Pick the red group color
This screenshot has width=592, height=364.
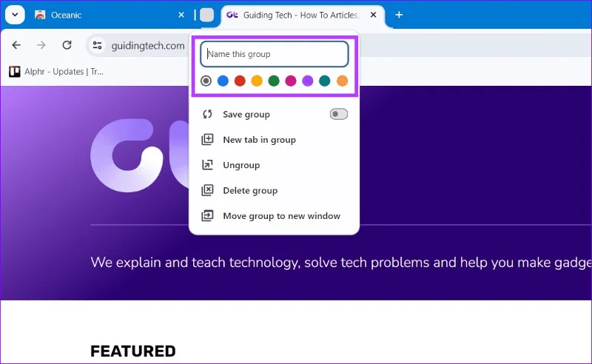[240, 81]
